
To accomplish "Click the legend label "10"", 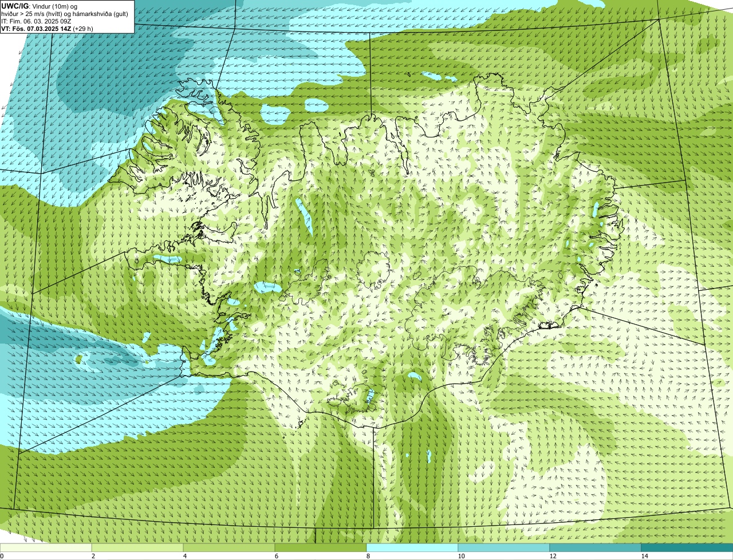I will pos(461,556).
